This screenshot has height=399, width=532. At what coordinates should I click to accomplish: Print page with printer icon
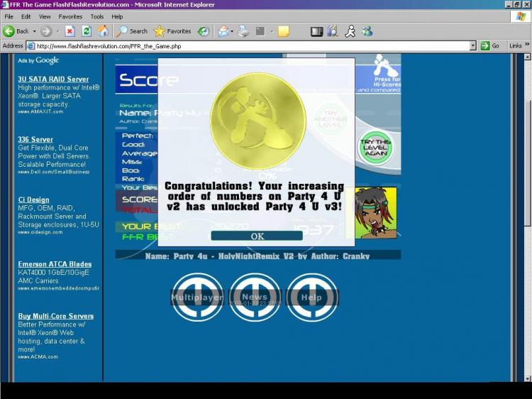(243, 31)
